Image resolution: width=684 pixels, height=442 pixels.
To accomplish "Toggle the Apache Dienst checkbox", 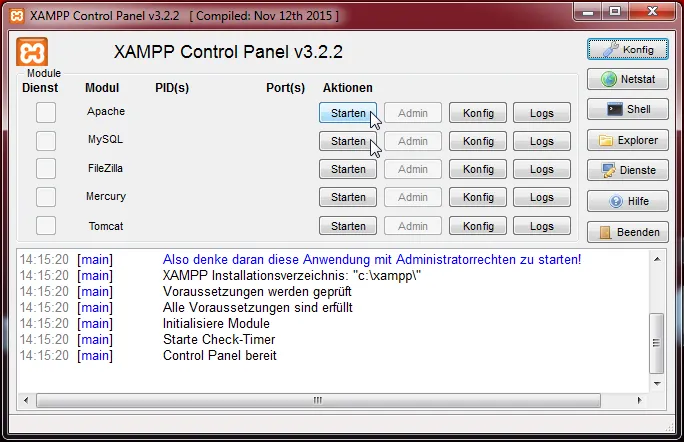I will pos(46,113).
